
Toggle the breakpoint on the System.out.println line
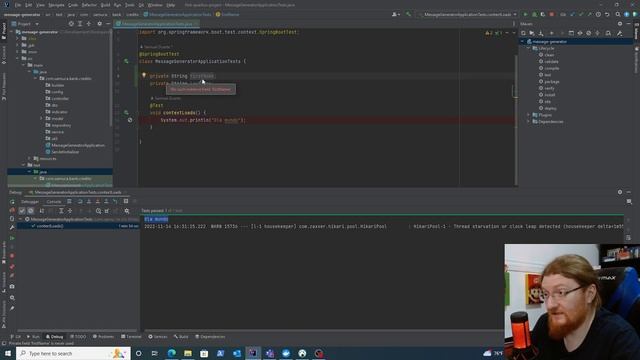(x=130, y=120)
